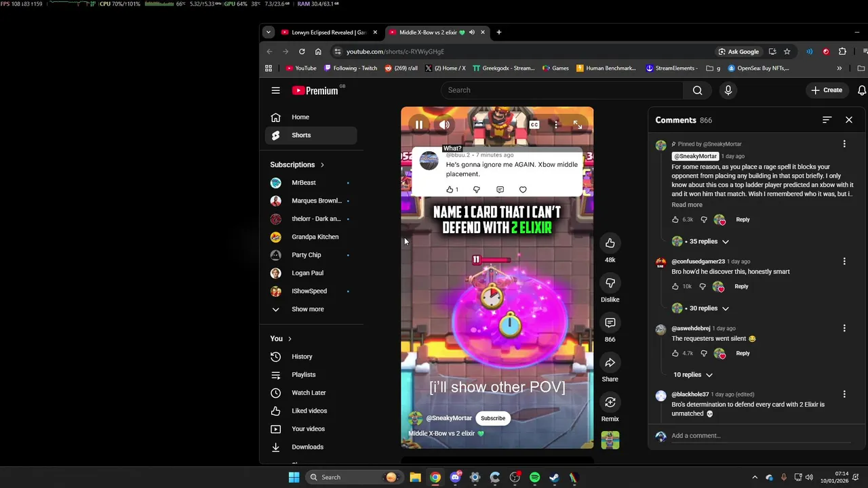Open pinned comment's three-dot menu
This screenshot has width=868, height=488.
tap(844, 144)
